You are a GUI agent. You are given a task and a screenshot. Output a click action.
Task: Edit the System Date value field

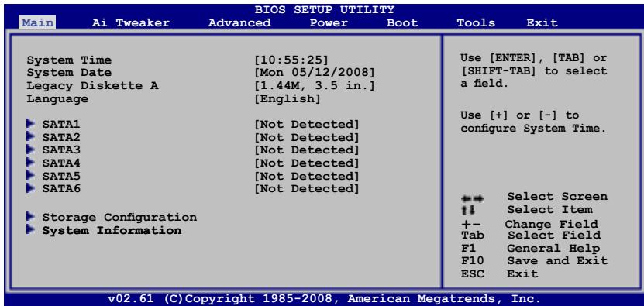[315, 73]
